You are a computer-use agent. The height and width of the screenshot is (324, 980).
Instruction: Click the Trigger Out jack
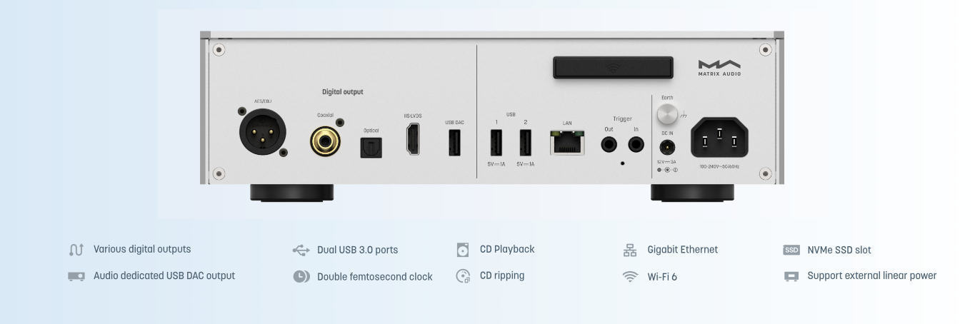click(609, 145)
